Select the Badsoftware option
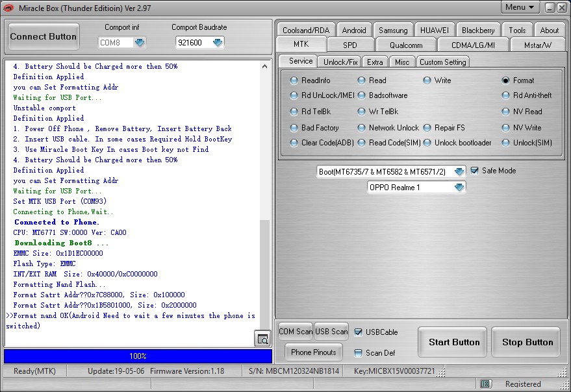The height and width of the screenshot is (392, 571). [x=361, y=95]
